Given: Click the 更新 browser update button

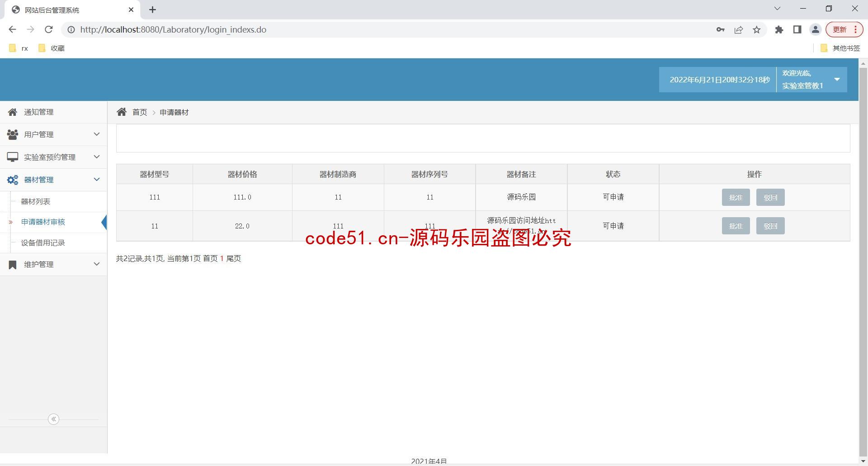Looking at the screenshot, I should (x=844, y=29).
